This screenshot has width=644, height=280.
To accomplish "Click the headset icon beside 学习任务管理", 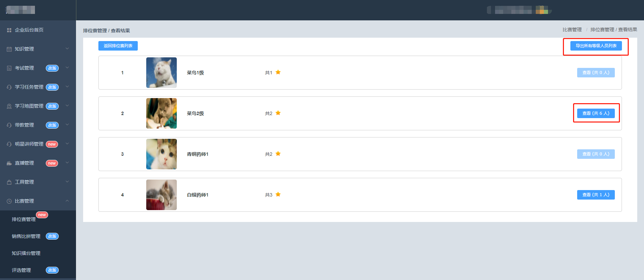I will pos(9,87).
